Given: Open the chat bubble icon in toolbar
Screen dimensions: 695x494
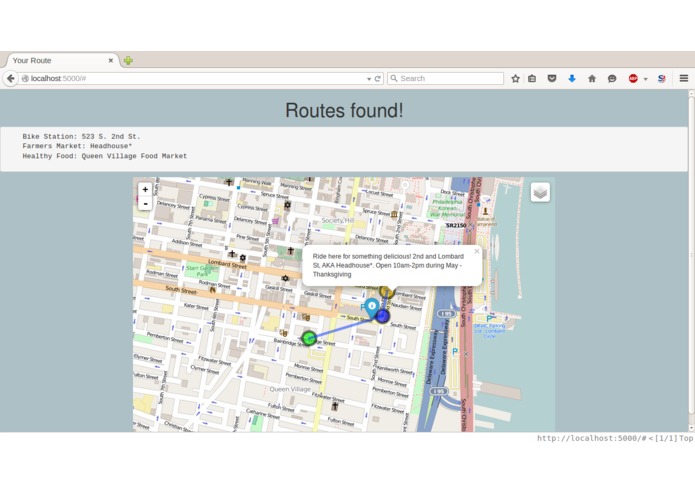Looking at the screenshot, I should (x=612, y=78).
